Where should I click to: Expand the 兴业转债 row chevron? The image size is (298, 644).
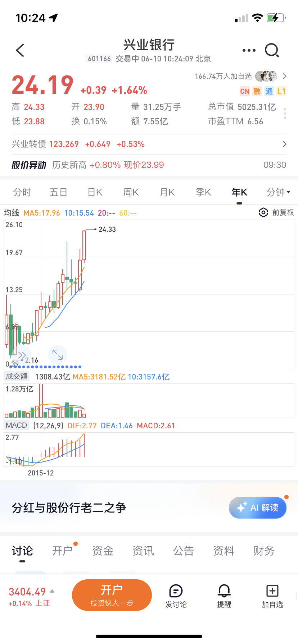tap(285, 144)
